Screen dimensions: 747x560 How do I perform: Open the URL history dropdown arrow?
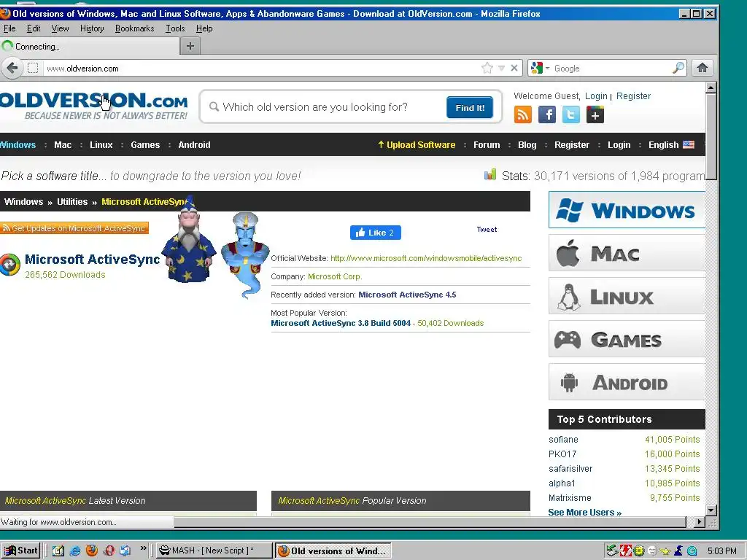501,68
